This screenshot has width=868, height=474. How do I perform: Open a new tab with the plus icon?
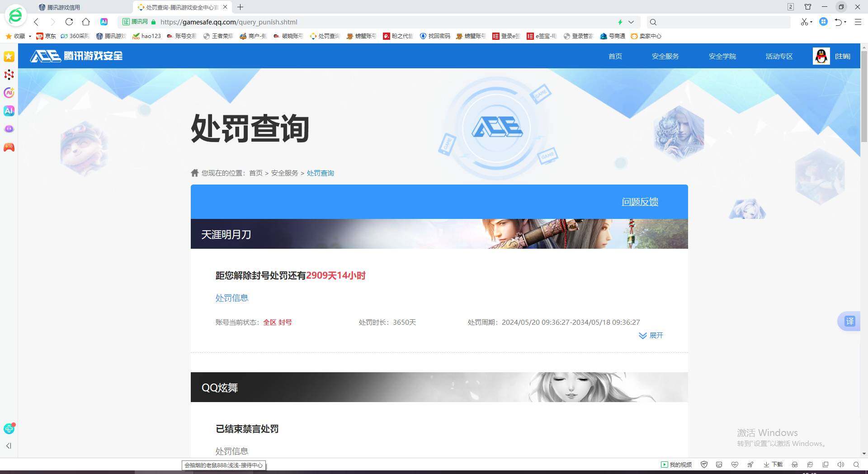pyautogui.click(x=241, y=7)
